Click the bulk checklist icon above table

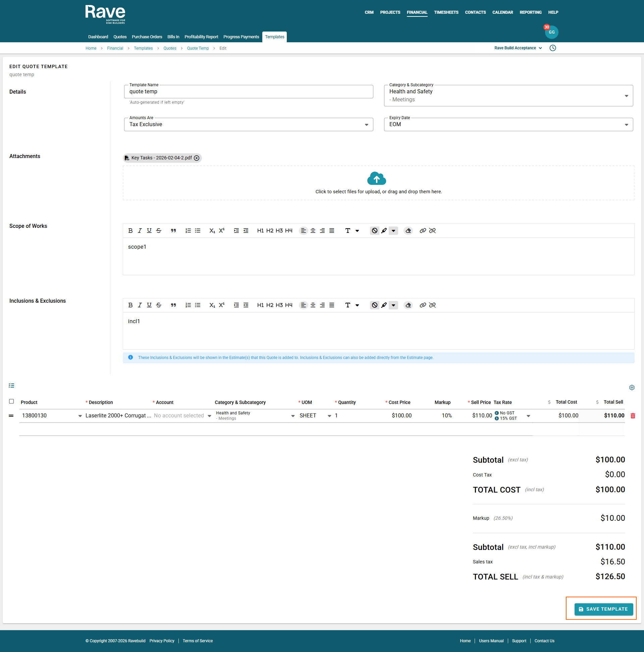[x=11, y=386]
